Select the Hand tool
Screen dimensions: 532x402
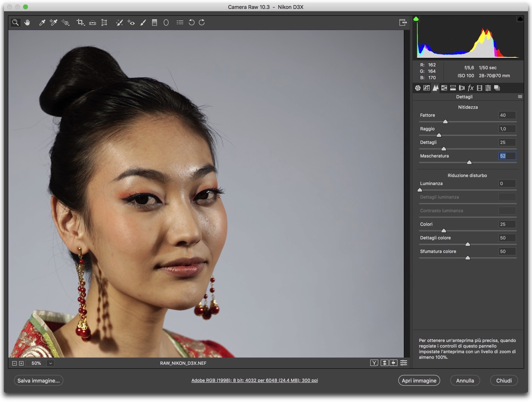[27, 23]
